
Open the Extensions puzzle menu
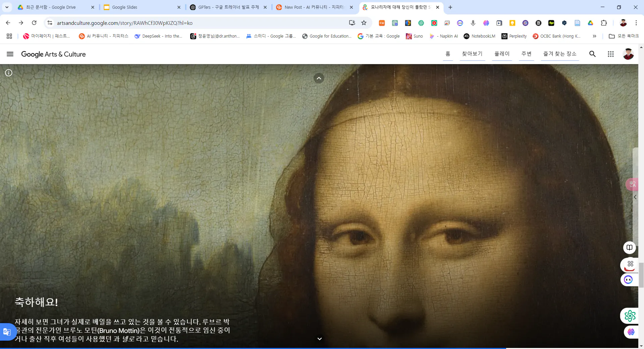pyautogui.click(x=604, y=23)
